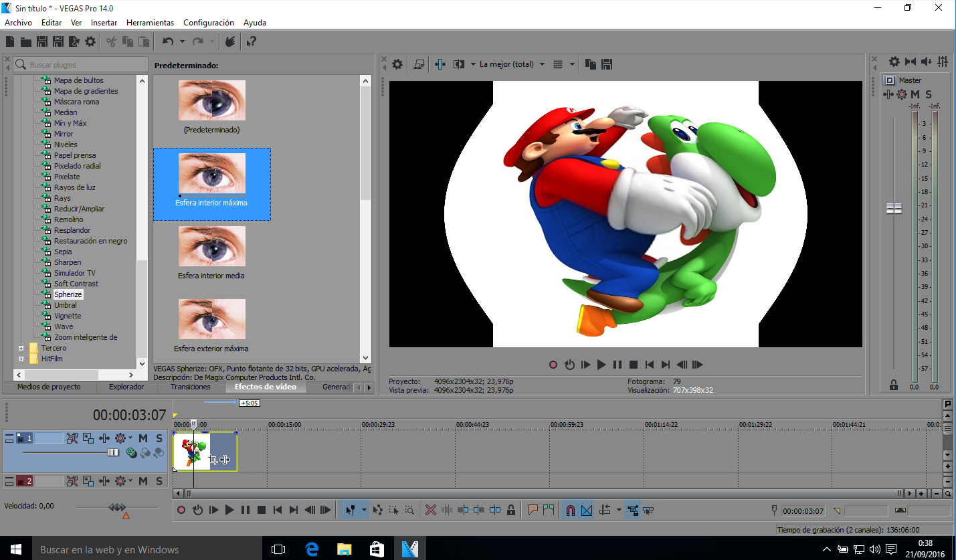Viewport: 956px width, 560px height.
Task: Activate the What's This help cursor icon
Action: (251, 41)
